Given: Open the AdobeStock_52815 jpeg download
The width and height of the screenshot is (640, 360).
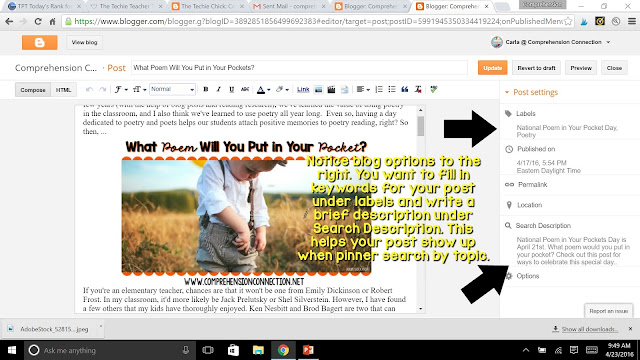Looking at the screenshot, I should pos(53,329).
